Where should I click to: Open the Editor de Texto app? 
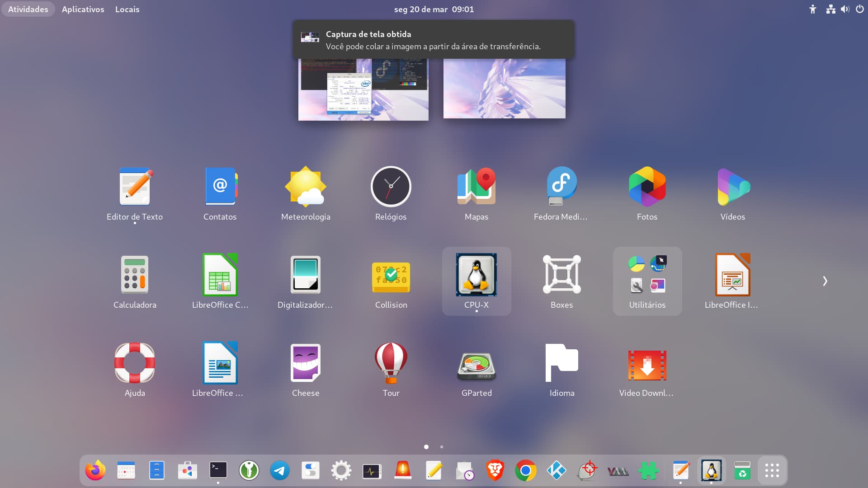pos(135,193)
